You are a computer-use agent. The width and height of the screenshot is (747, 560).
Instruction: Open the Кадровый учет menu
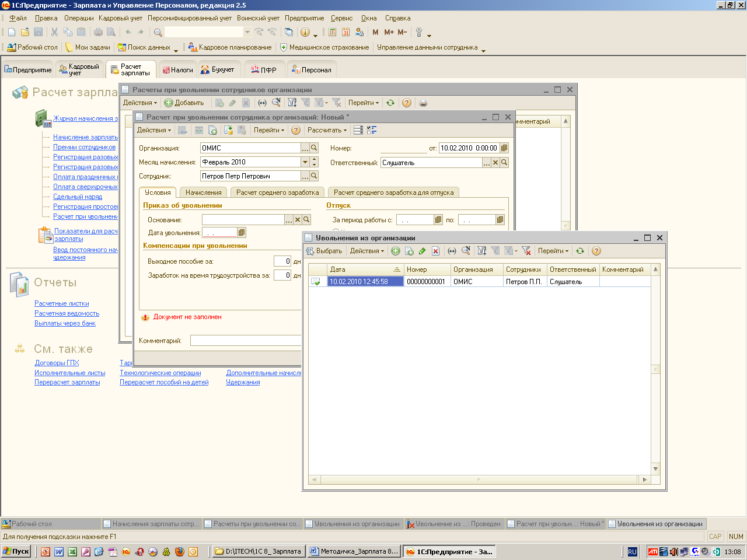coord(120,18)
